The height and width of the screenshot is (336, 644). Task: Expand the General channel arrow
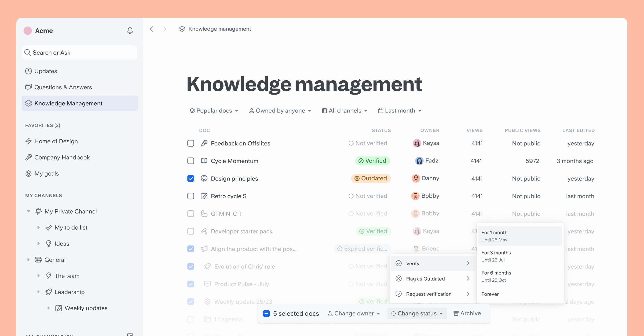tap(28, 260)
